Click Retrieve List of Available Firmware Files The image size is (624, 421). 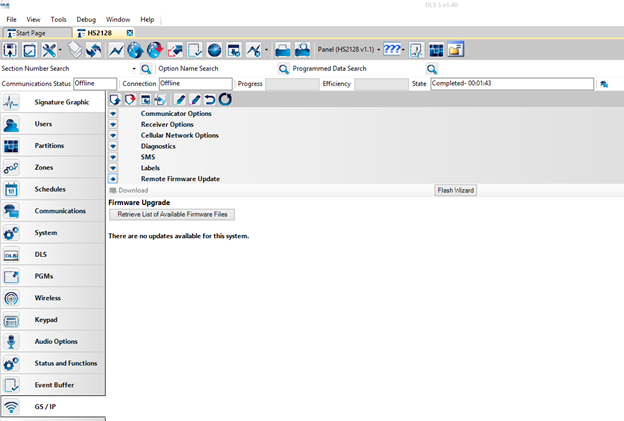tap(171, 214)
